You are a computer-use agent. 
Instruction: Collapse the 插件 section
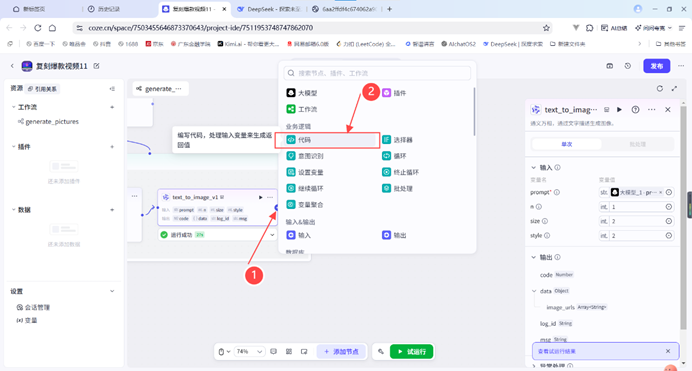click(13, 146)
